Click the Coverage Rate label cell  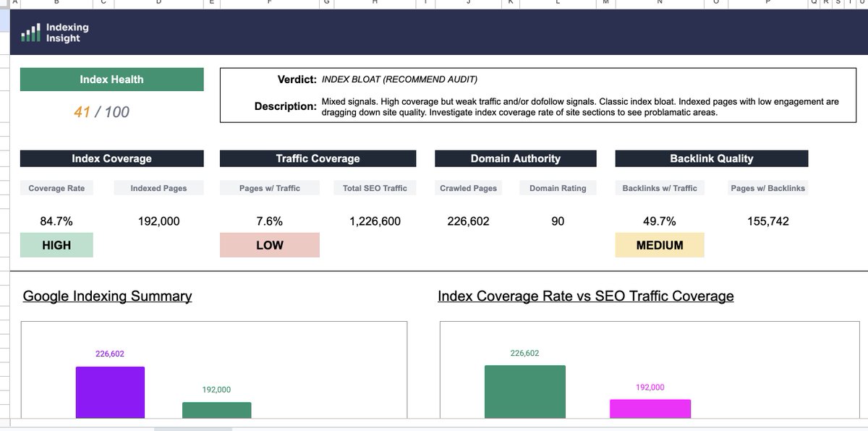56,188
